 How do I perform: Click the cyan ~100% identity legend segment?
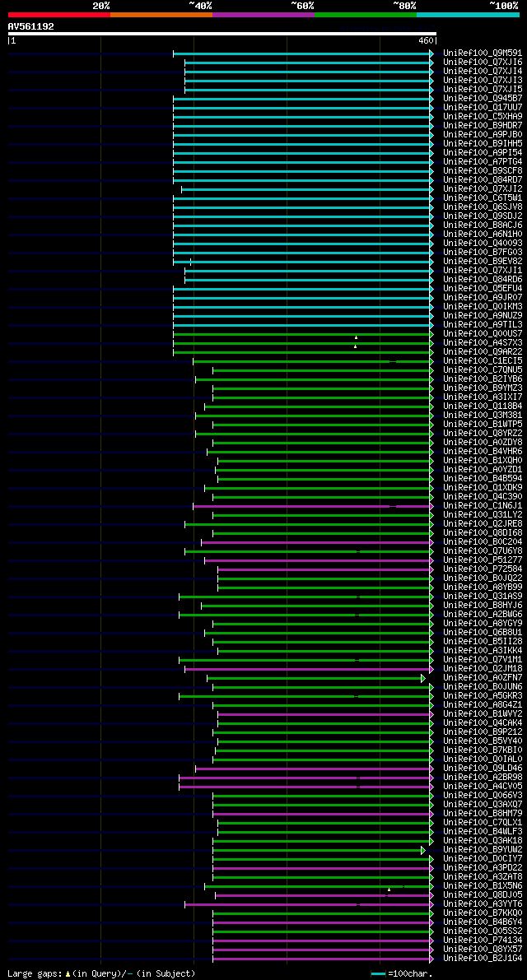(469, 14)
